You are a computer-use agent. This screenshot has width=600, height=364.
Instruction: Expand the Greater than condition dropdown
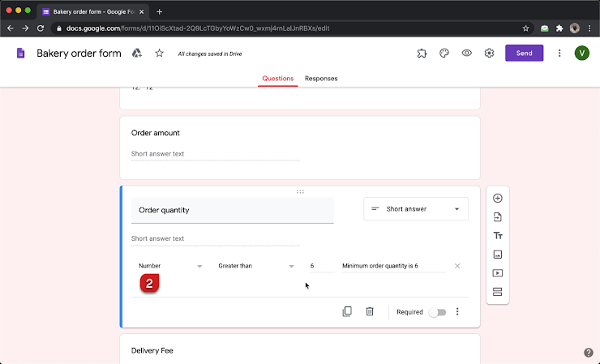click(x=255, y=266)
